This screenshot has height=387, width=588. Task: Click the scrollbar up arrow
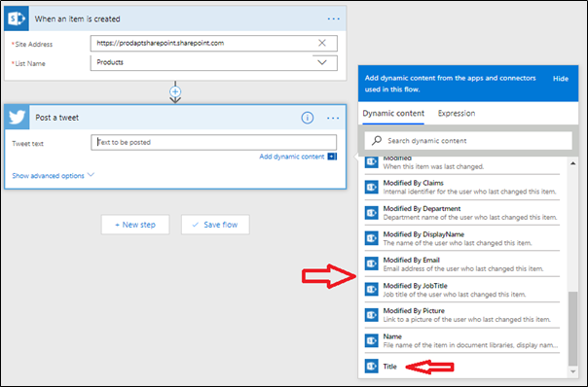pos(573,163)
